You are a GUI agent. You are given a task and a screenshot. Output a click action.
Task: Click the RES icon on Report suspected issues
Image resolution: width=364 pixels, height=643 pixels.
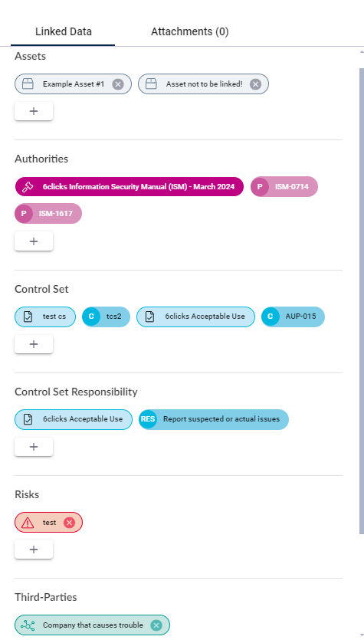[x=148, y=419]
